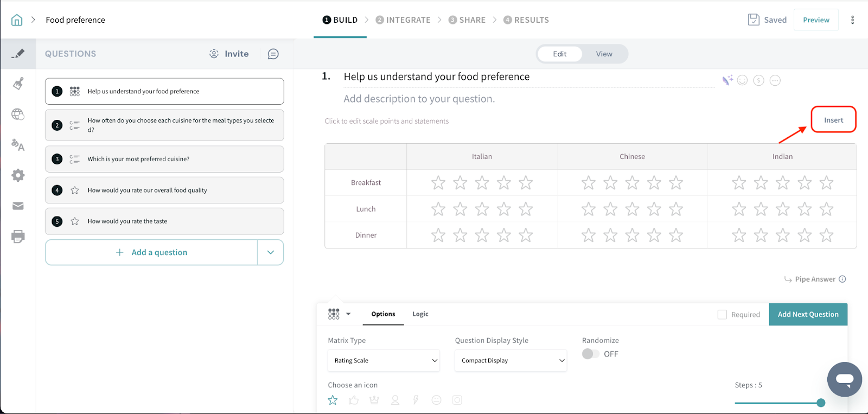Switch to View mode toggle
The image size is (868, 414).
tap(604, 54)
